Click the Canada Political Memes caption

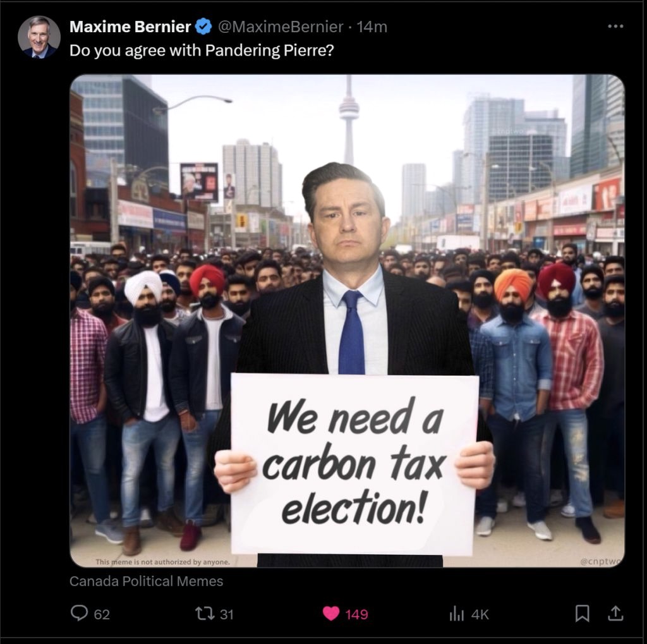coord(146,581)
